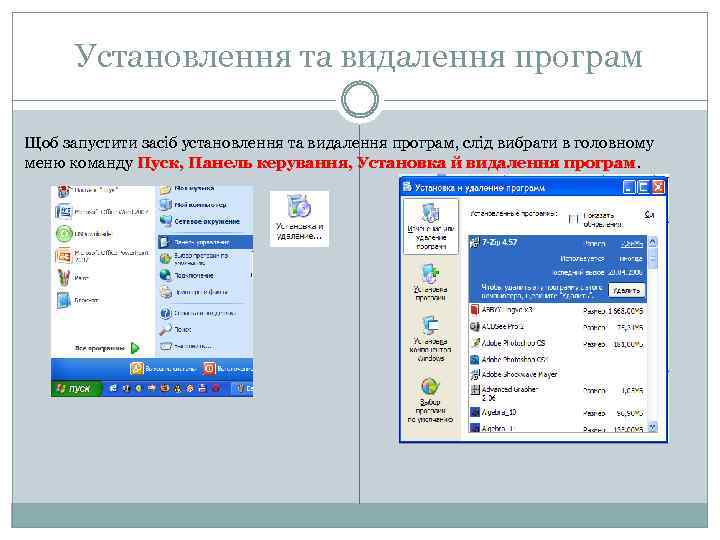Open Paint from the Start menu
Screen dimensions: 720x540
(73, 277)
